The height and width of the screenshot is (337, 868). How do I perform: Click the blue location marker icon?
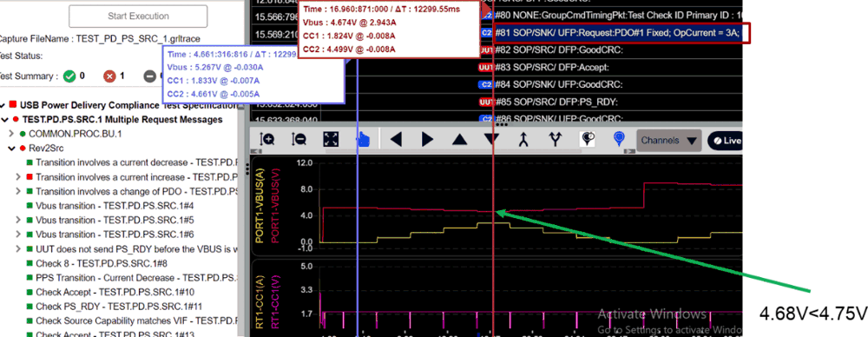pyautogui.click(x=619, y=140)
